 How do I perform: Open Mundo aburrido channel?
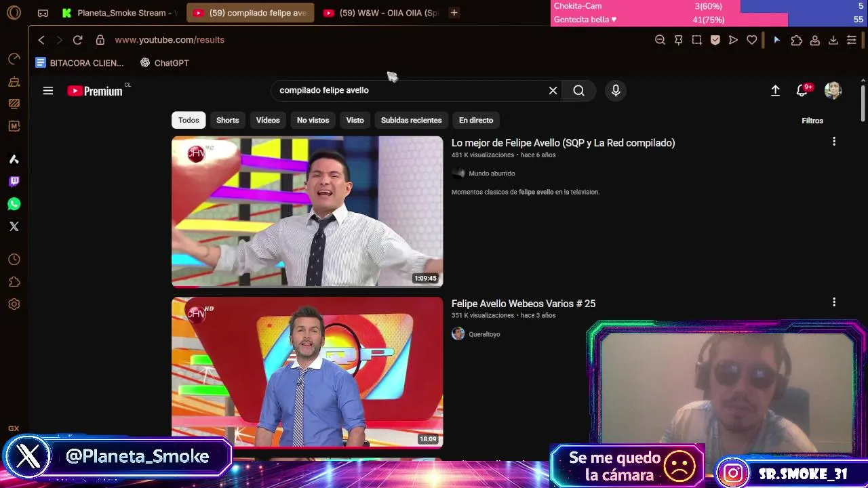491,174
